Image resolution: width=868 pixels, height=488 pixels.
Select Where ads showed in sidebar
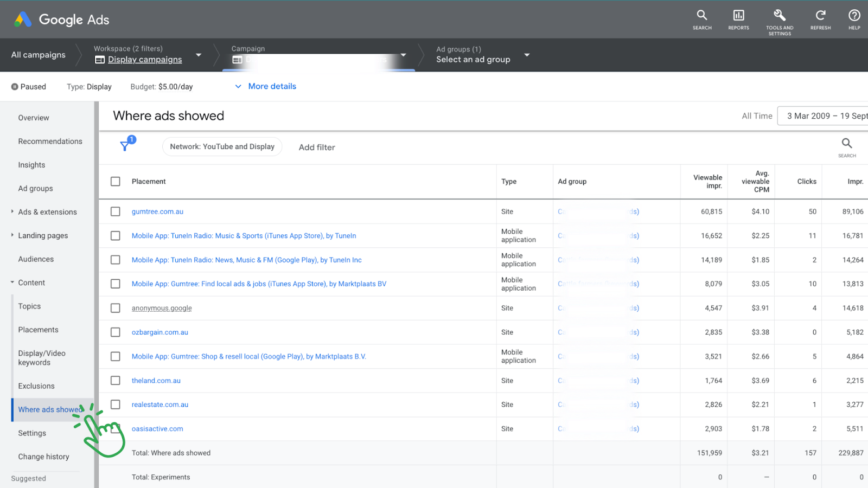50,409
